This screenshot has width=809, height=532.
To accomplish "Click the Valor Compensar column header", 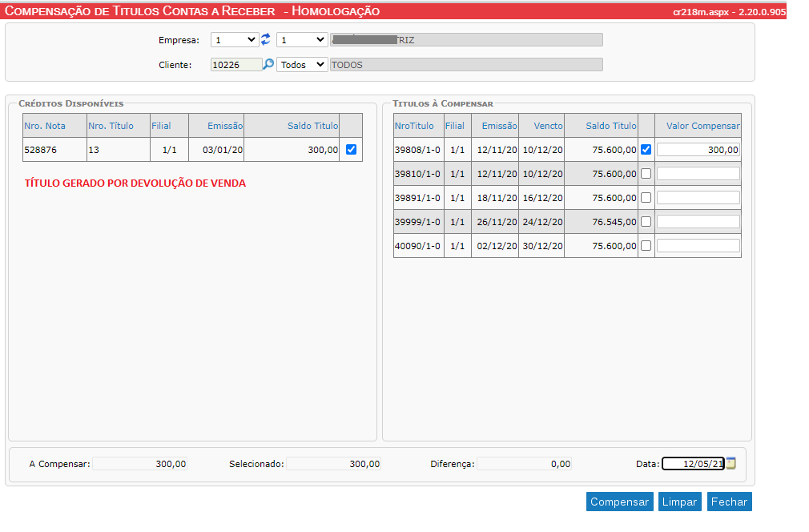I will pos(702,126).
